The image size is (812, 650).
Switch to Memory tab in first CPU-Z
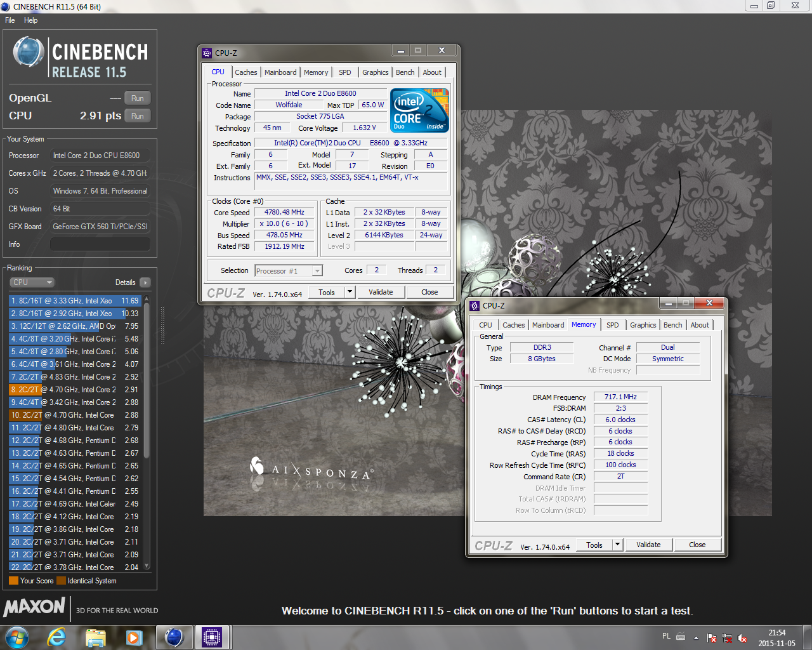point(316,72)
